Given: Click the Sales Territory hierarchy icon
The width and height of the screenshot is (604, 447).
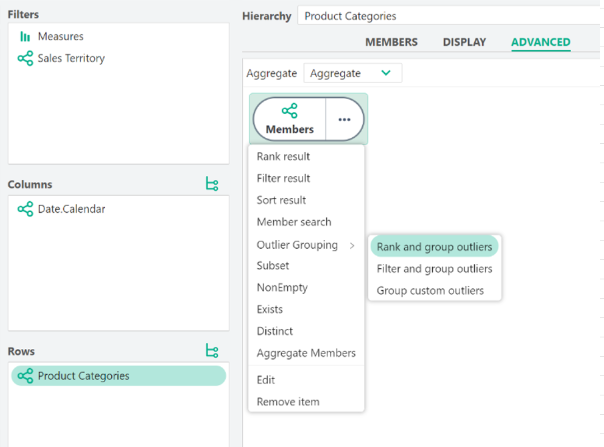Looking at the screenshot, I should coord(25,59).
